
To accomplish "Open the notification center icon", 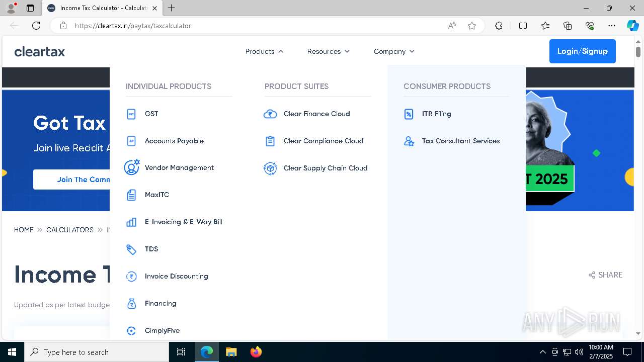I will [627, 352].
